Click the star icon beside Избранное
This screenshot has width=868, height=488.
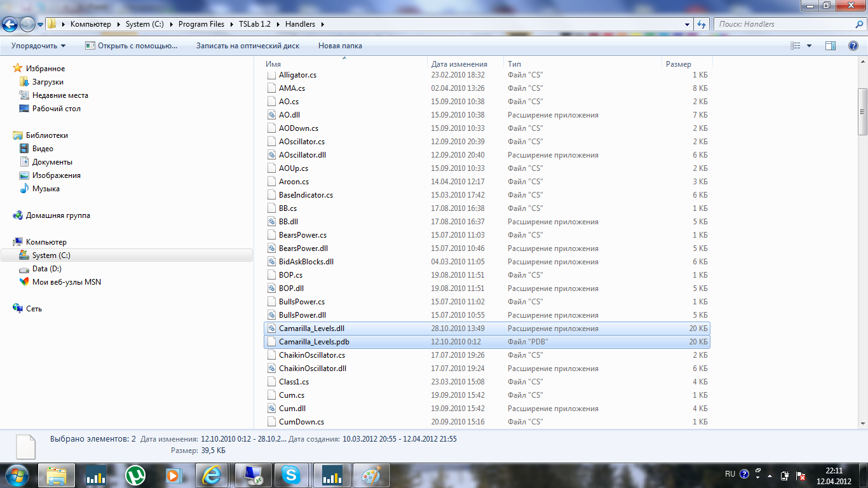18,69
